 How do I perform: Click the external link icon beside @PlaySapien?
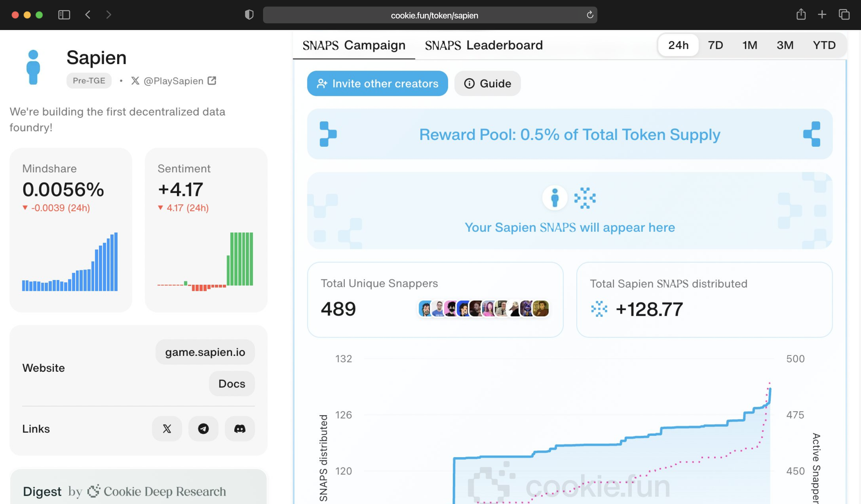pos(212,81)
